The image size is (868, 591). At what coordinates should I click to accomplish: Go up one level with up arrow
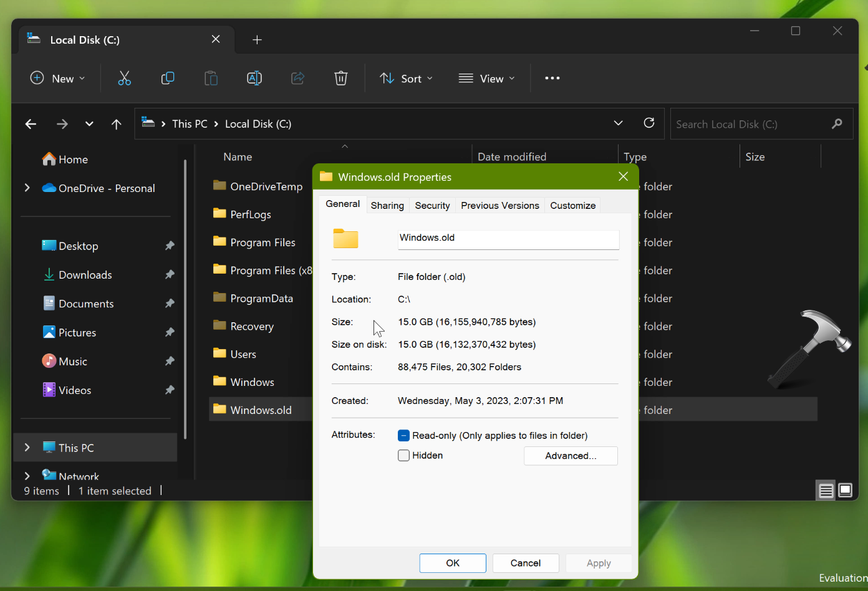[116, 124]
